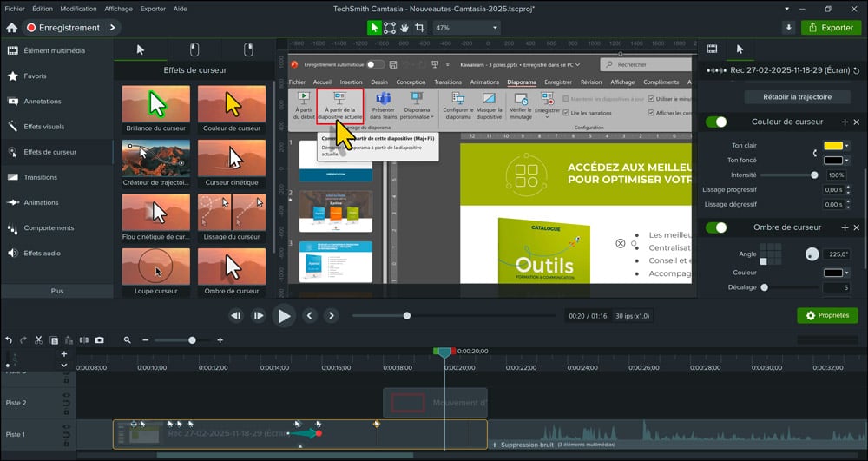Remove the Ombre de curseur effect
This screenshot has height=461, width=868.
[x=857, y=227]
